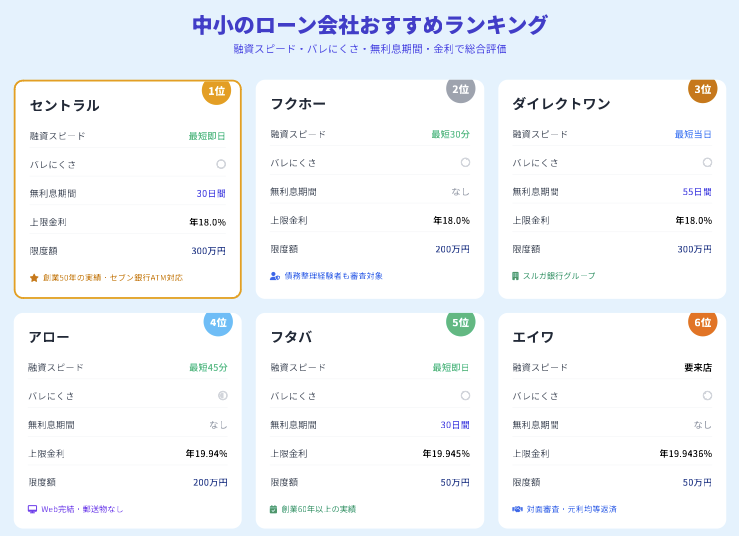Click 最短即日 in セントラル card

207,136
